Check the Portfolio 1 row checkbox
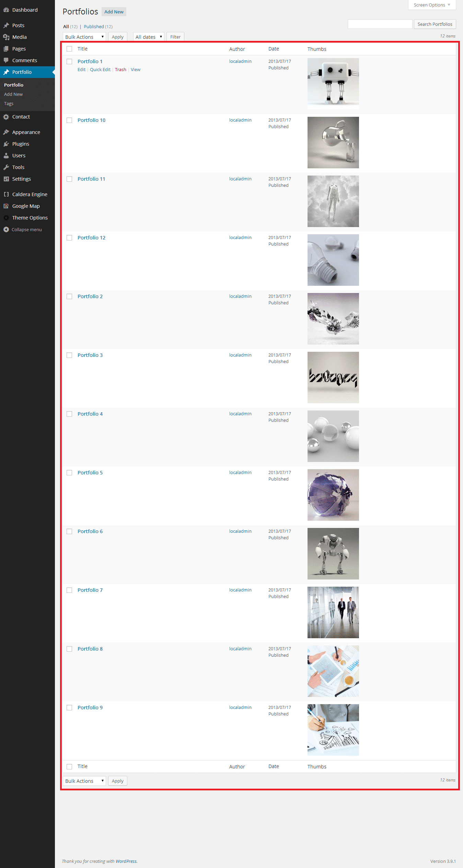This screenshot has width=463, height=868. coord(69,61)
